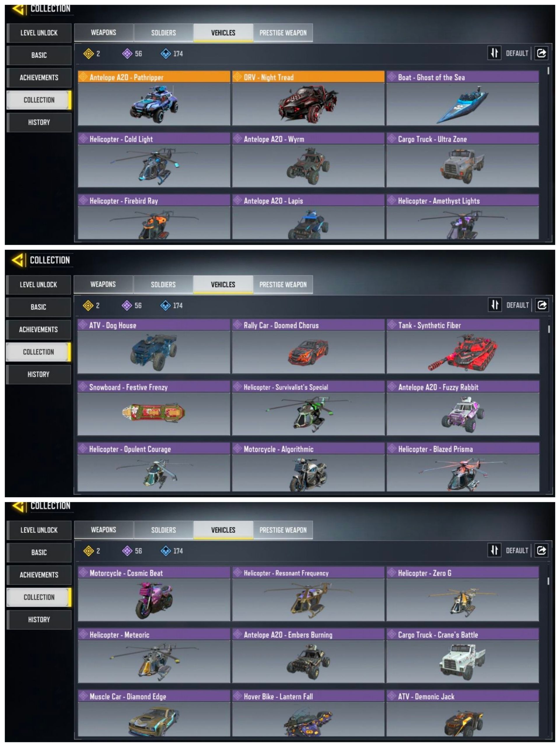Screen dimensions: 560x747
Task: Select the ORV - Night Tread vehicle card
Action: tap(308, 98)
